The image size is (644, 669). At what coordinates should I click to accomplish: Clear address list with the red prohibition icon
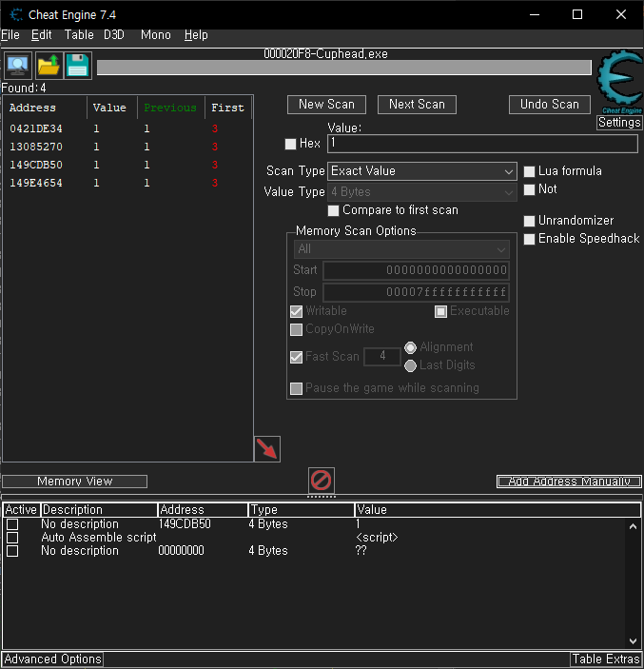322,481
